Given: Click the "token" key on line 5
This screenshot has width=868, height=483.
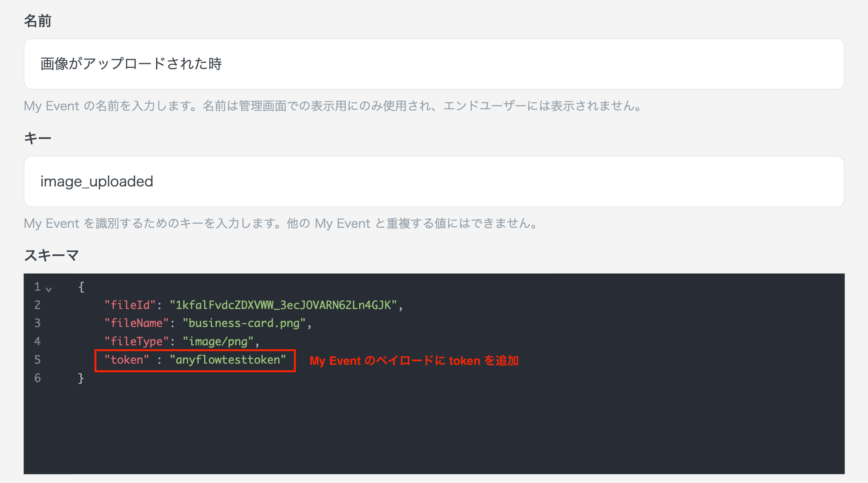Looking at the screenshot, I should point(126,360).
